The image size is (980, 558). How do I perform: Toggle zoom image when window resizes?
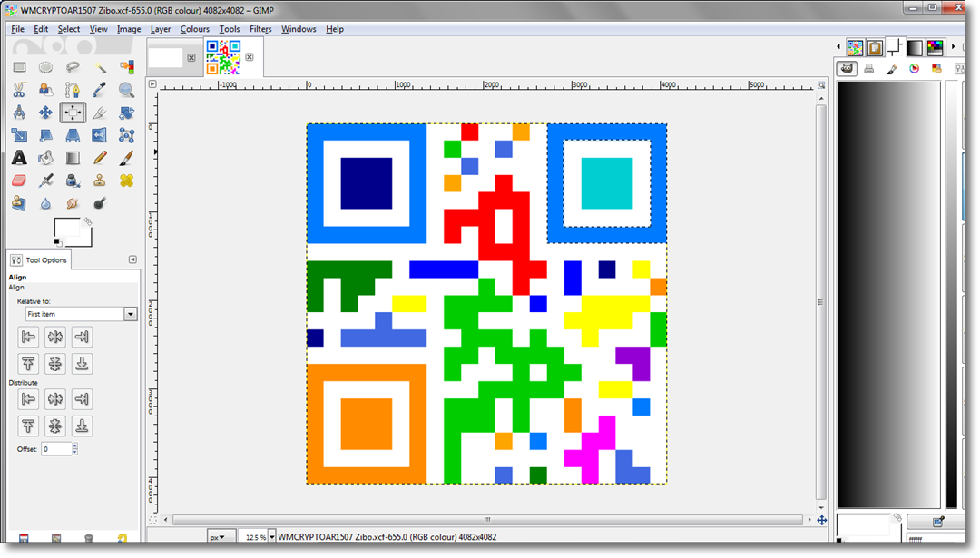click(x=821, y=85)
